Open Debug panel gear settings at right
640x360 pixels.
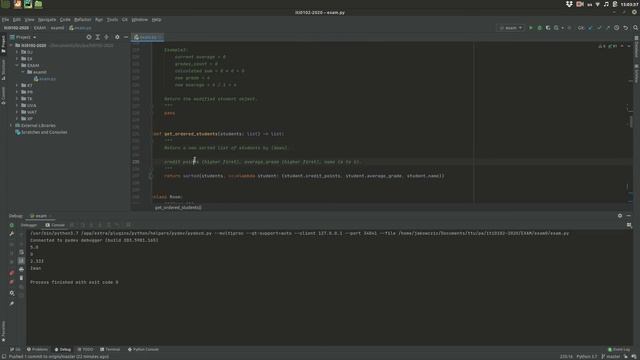[620, 216]
